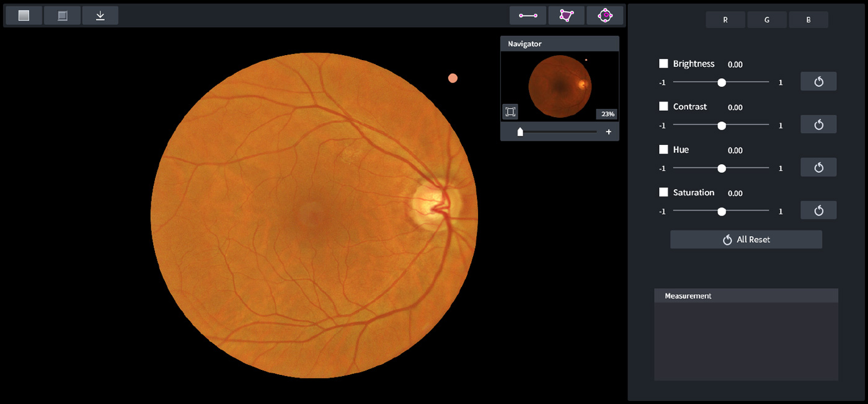Select the line measurement tool
This screenshot has height=404, width=868.
(x=528, y=15)
